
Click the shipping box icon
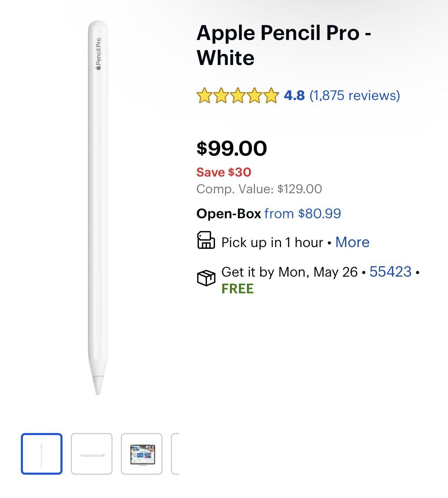tap(206, 278)
